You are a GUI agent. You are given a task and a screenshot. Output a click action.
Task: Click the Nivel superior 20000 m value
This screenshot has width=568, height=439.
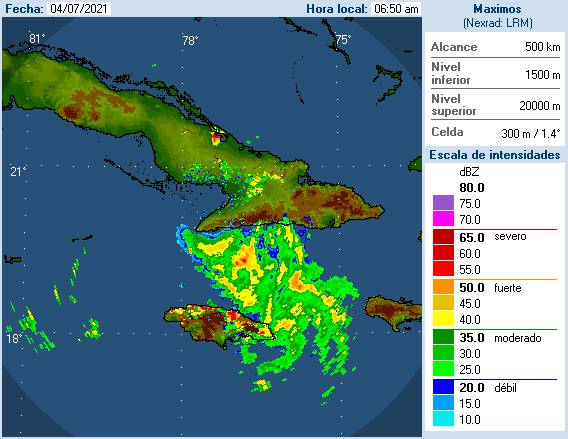coord(540,106)
